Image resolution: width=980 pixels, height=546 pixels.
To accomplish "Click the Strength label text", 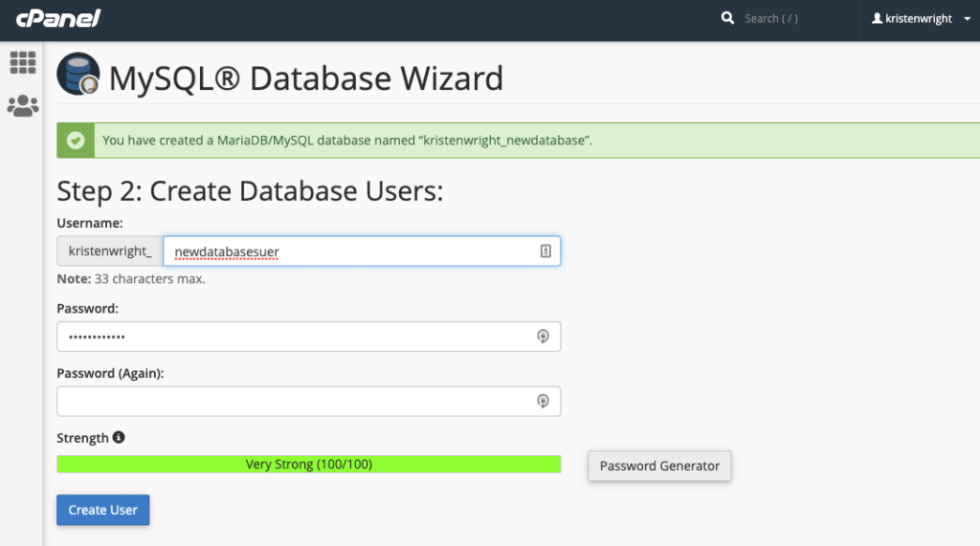I will tap(82, 438).
